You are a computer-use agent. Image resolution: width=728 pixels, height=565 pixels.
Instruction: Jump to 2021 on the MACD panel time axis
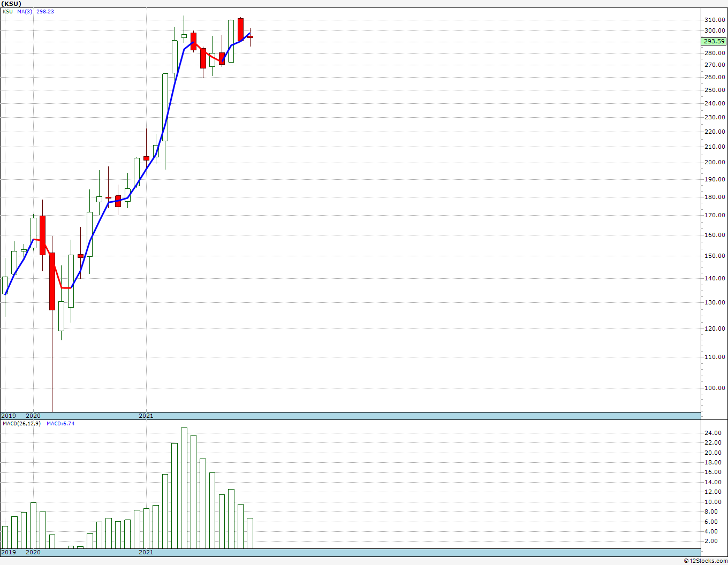146,552
